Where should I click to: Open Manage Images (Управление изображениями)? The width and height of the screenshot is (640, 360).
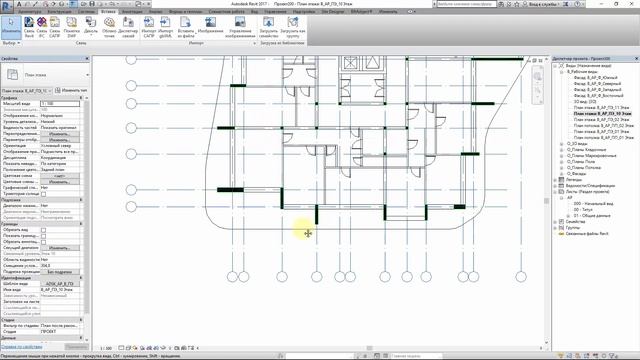tap(240, 27)
